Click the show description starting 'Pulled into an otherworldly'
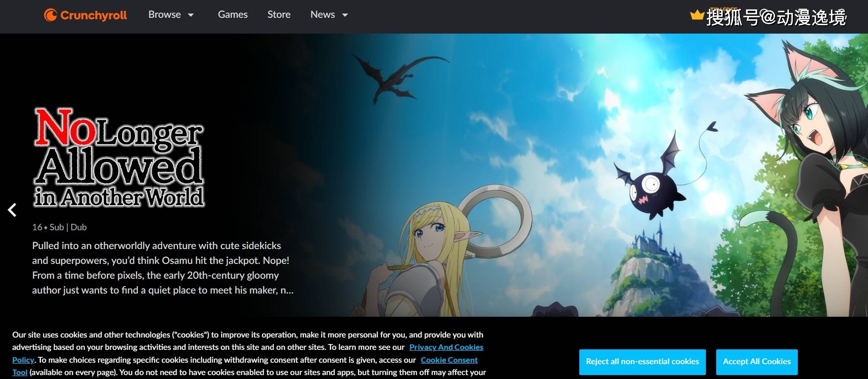Viewport: 868px width, 379px height. 163,268
